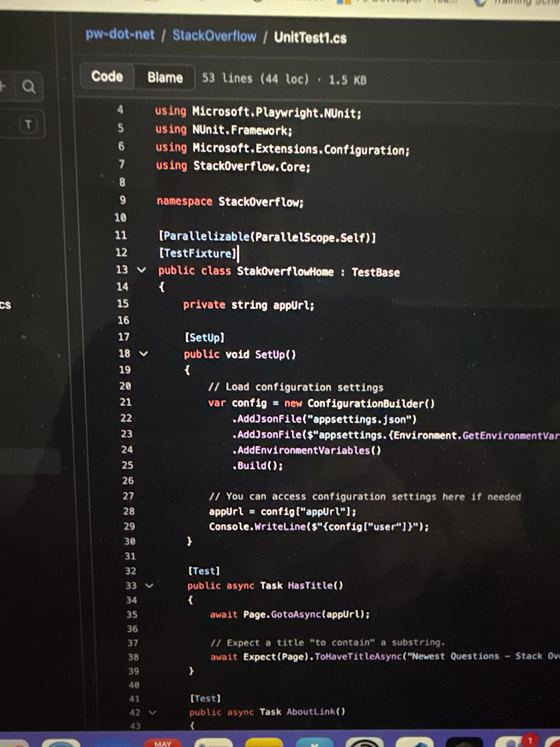Collapse the AboutLink method at line 42

[152, 712]
